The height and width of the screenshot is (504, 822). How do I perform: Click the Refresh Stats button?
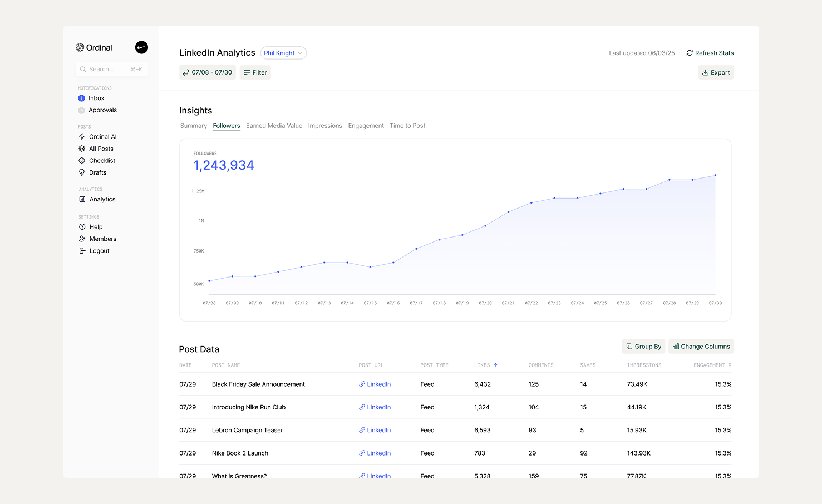tap(710, 53)
